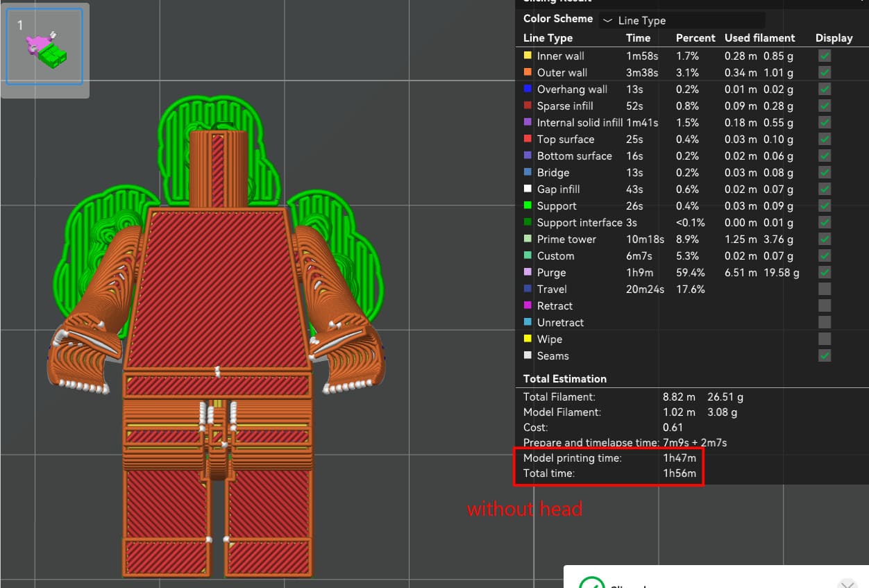Click the "Total Filament:" label
The image size is (869, 588).
(x=559, y=397)
